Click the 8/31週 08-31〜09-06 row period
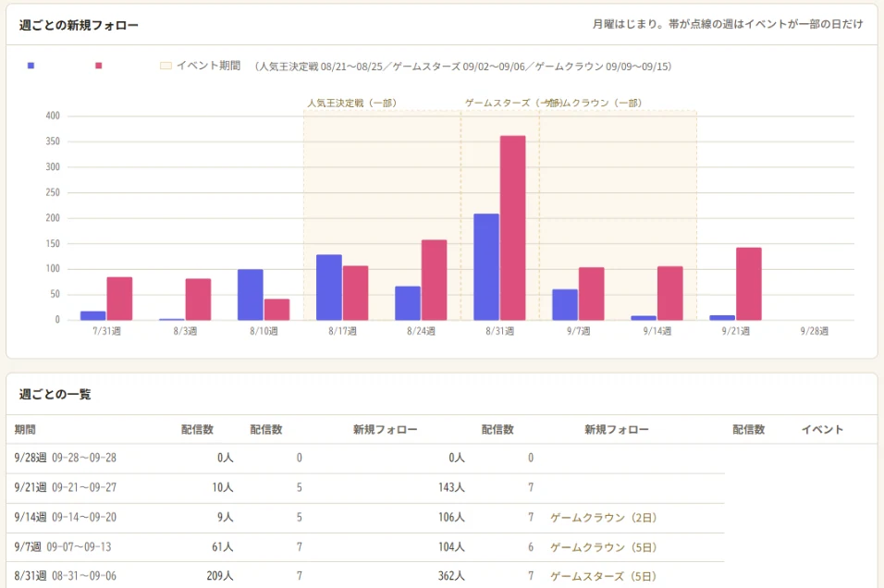This screenshot has height=588, width=884. 66,576
